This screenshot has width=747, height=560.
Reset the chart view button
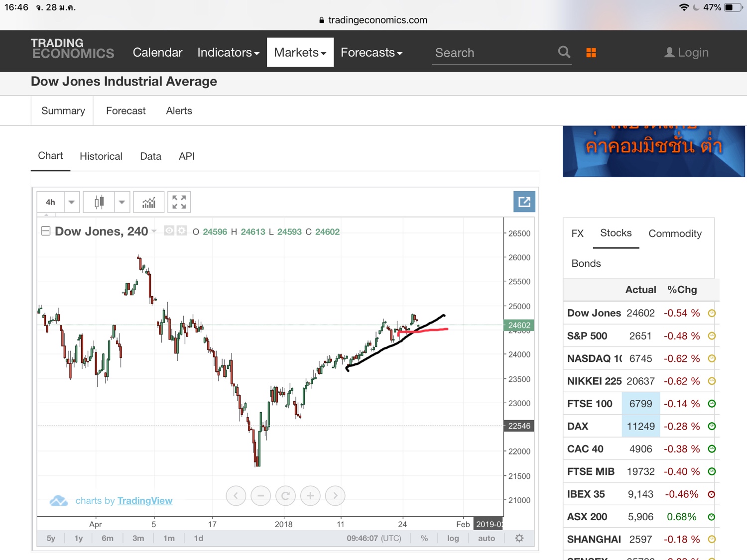point(285,496)
